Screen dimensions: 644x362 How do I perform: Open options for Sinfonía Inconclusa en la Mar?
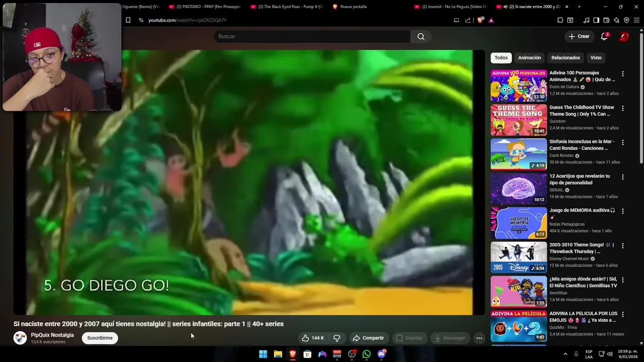[622, 143]
